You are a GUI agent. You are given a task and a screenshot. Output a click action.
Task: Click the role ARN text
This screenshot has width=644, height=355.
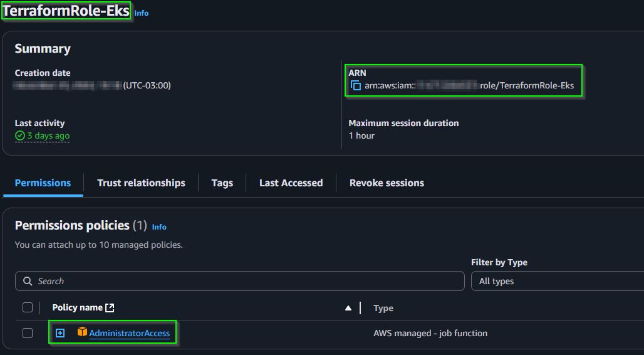469,85
